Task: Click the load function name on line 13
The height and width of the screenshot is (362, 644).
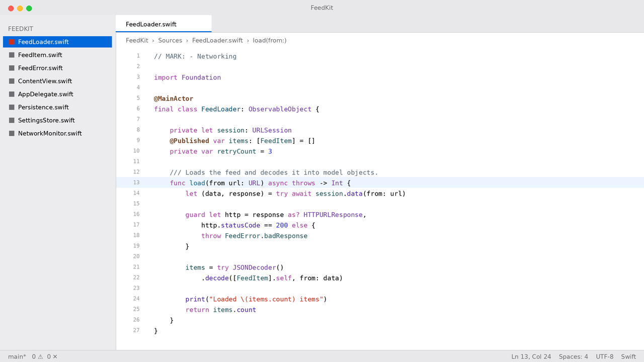Action: tap(197, 183)
